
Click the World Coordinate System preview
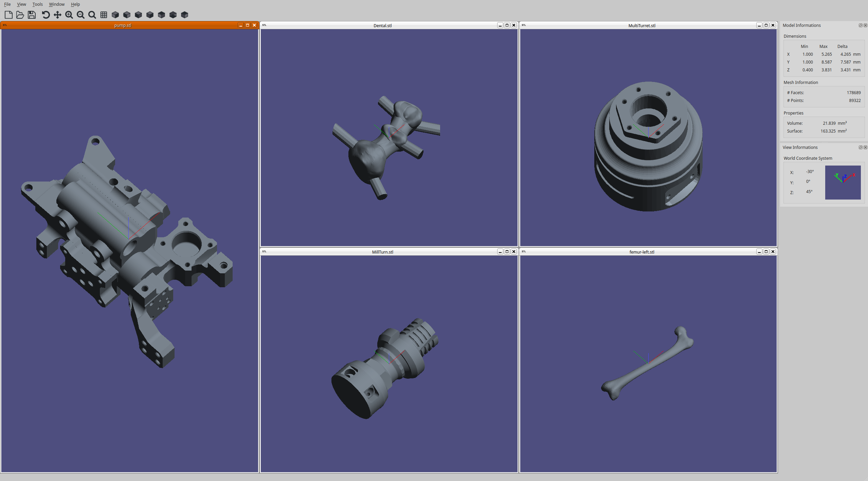tap(843, 183)
